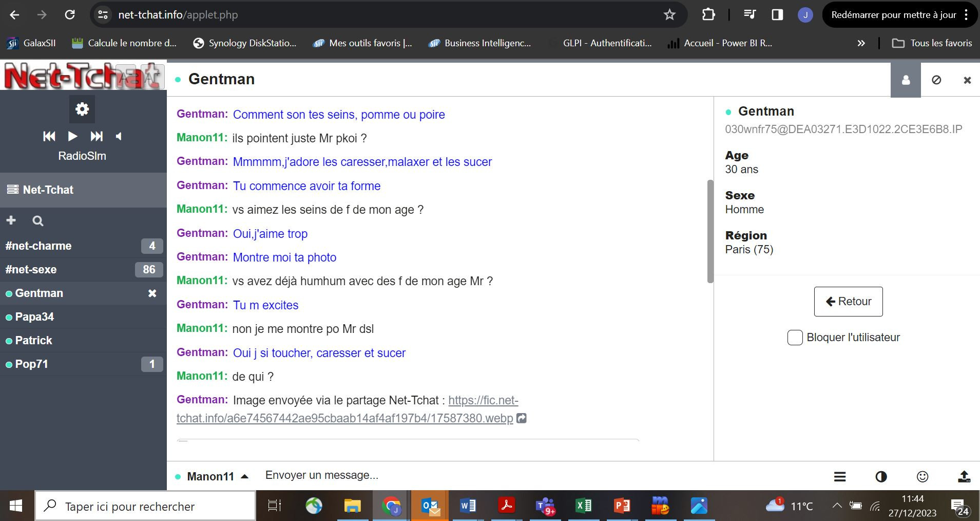Image resolution: width=980 pixels, height=521 pixels.
Task: Open the Accueil - Power BI bookmark
Action: [719, 43]
